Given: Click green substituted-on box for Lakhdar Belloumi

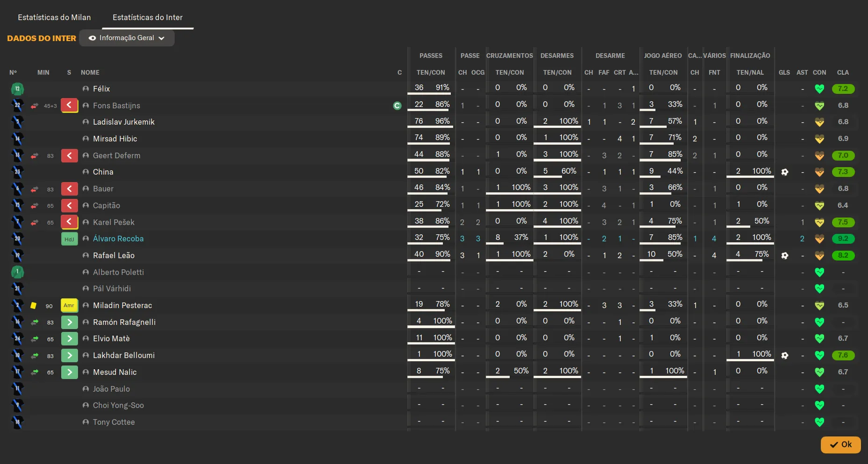Looking at the screenshot, I should coord(69,355).
